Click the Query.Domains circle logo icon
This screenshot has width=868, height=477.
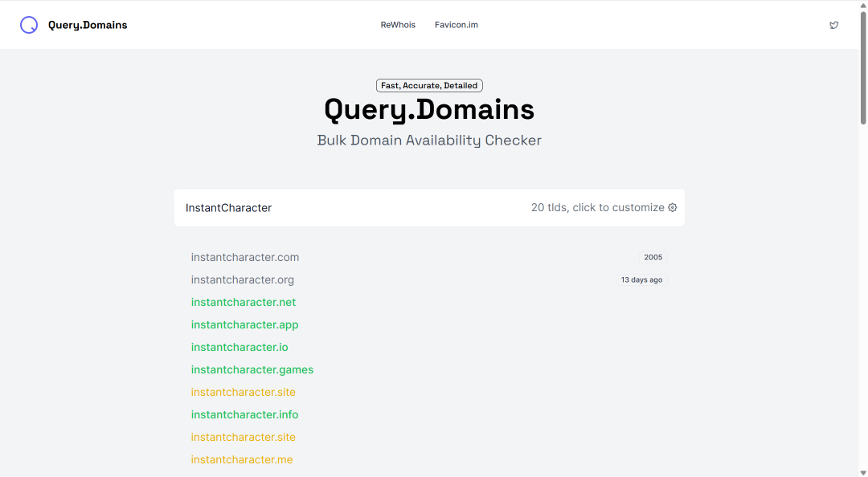29,25
